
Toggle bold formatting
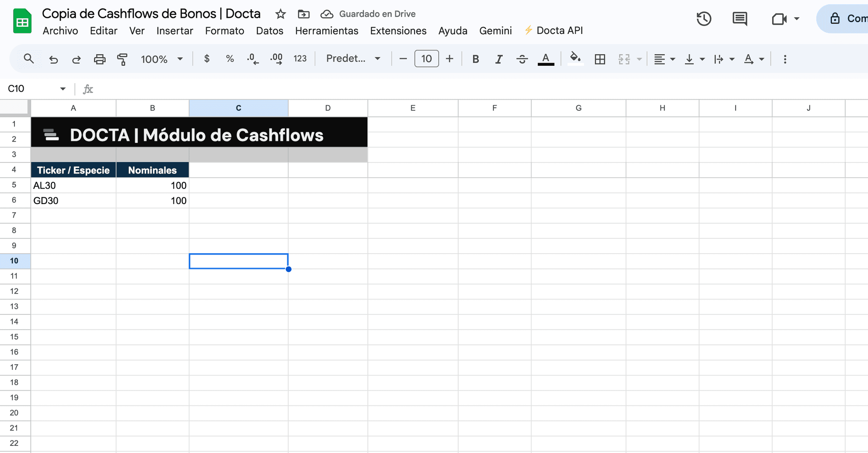click(476, 59)
